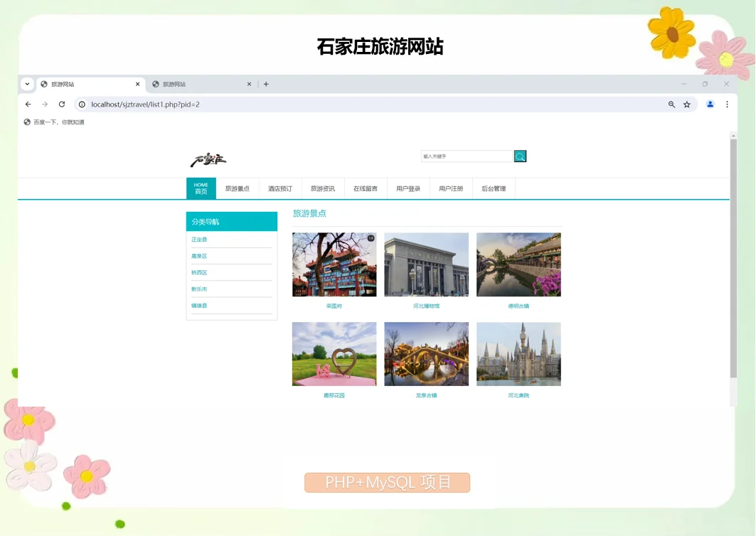Image resolution: width=756 pixels, height=536 pixels.
Task: Open the 后台管理 menu item
Action: pyautogui.click(x=494, y=188)
